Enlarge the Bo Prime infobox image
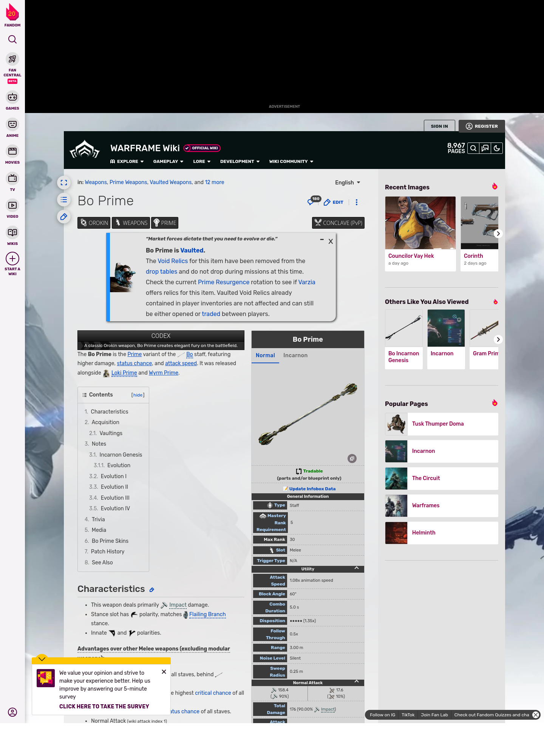The height and width of the screenshot is (756, 544). 352,459
